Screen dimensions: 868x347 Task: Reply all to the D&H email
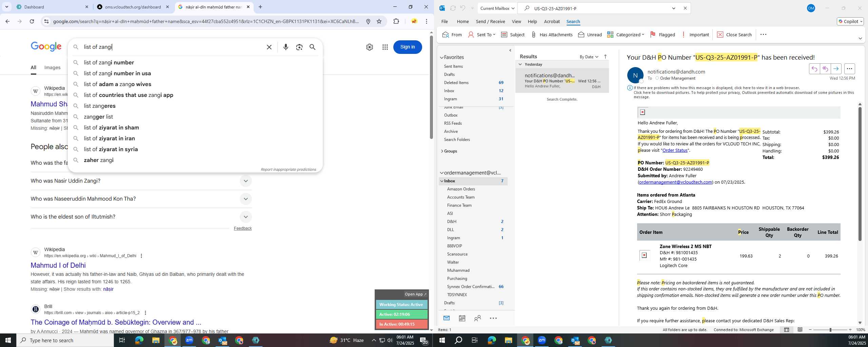(x=825, y=69)
